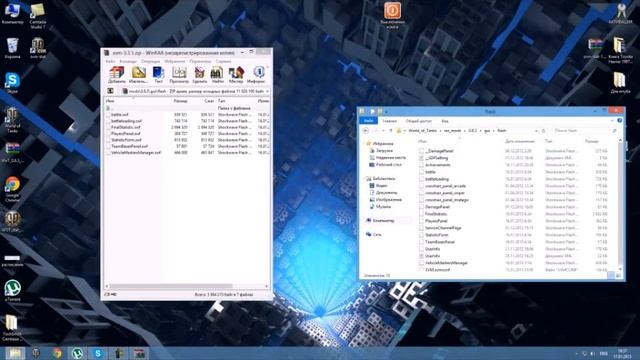The image size is (640, 360).
Task: Select the Skype icon on the desktop
Action: click(12, 83)
